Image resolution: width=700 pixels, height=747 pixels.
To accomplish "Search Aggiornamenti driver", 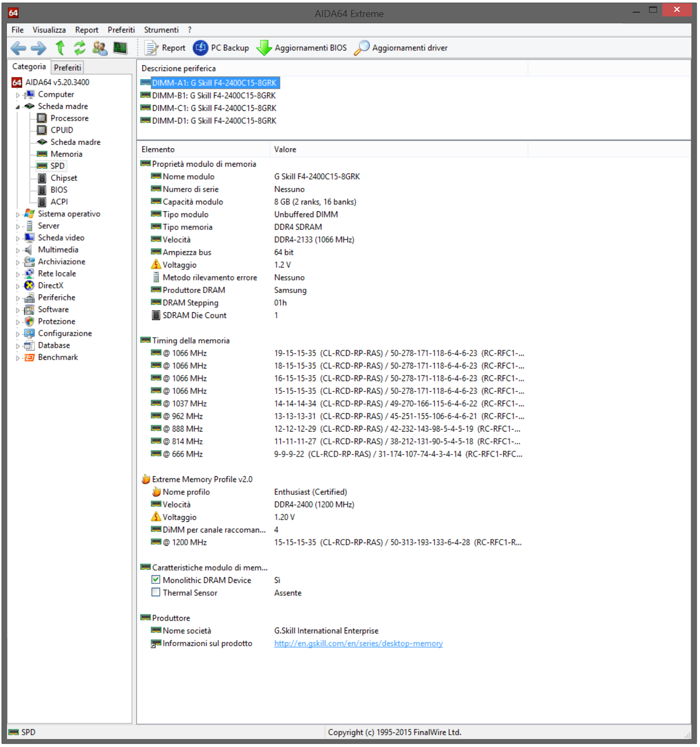I will click(x=401, y=48).
